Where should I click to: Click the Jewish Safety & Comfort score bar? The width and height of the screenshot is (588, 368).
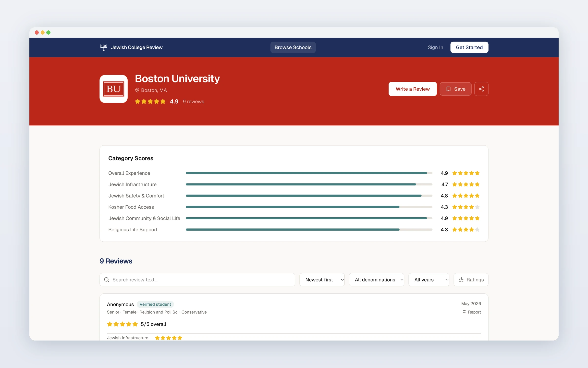click(x=309, y=196)
